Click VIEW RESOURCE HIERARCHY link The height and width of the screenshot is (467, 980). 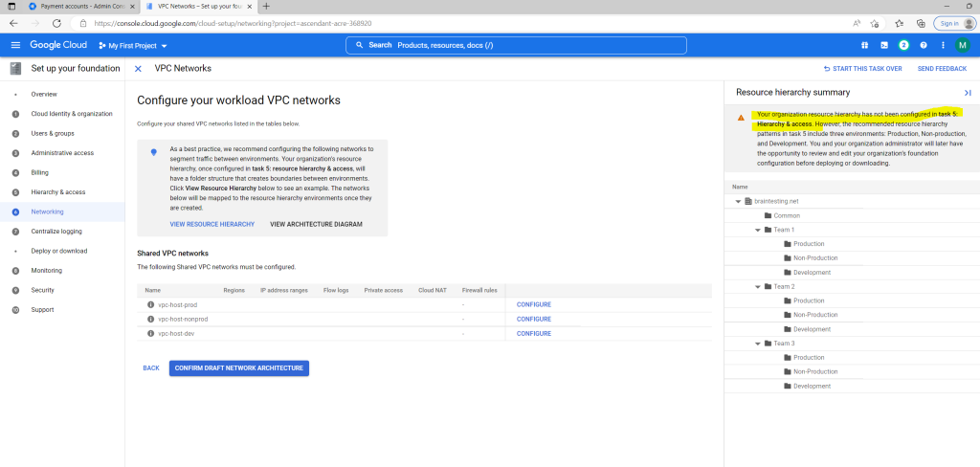point(212,225)
